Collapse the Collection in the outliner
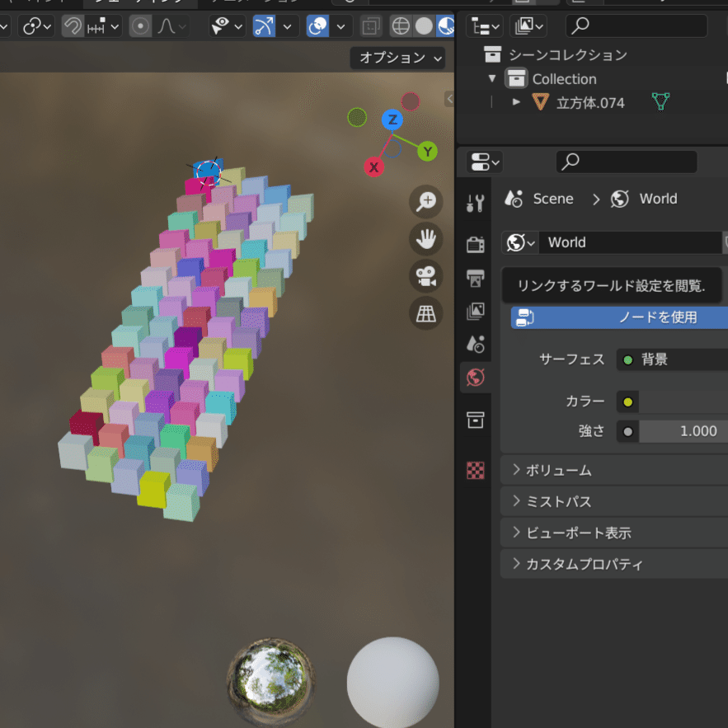728x728 pixels. pos(491,78)
